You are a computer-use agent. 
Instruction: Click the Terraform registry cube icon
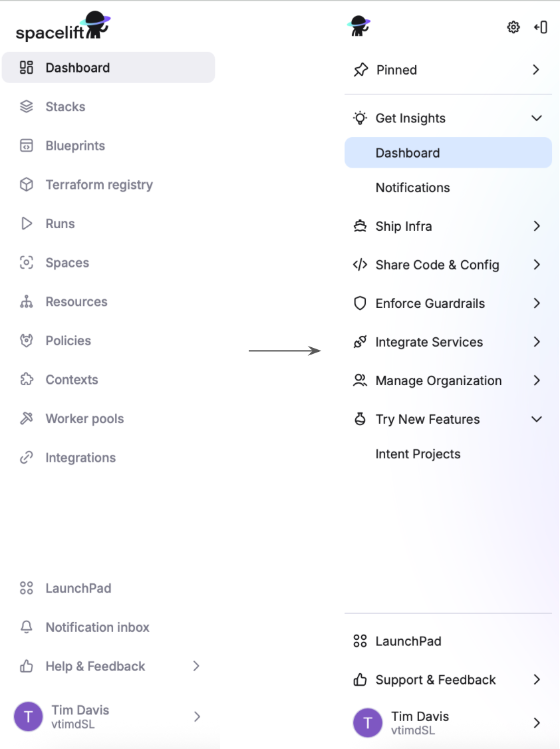pyautogui.click(x=26, y=184)
